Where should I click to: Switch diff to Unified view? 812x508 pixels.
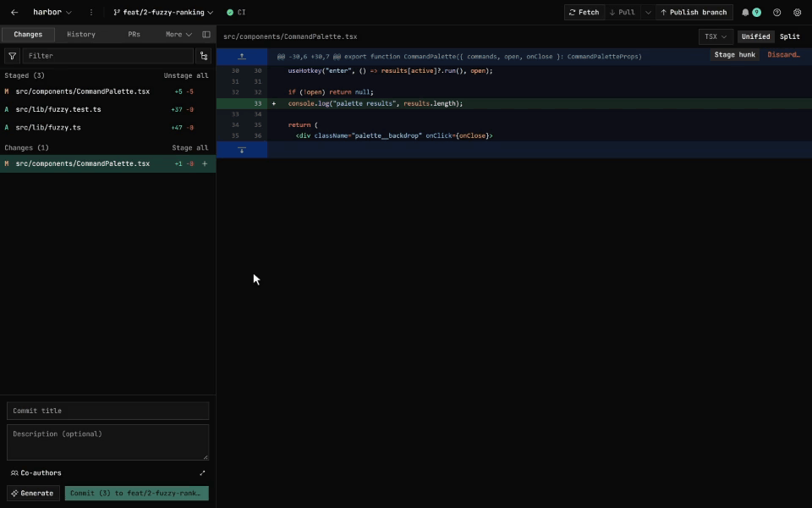point(755,36)
